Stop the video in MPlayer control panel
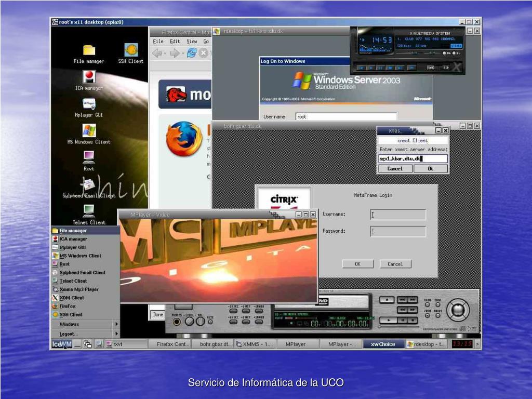This screenshot has width=532, height=399. click(x=413, y=320)
